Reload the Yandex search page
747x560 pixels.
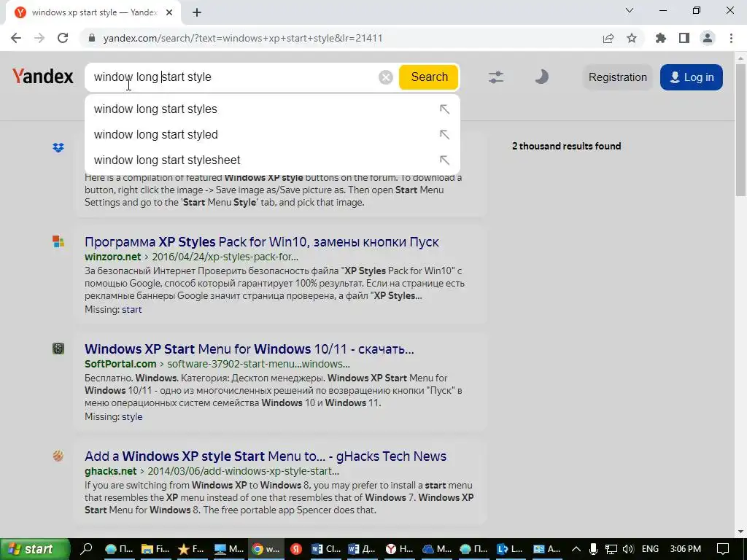point(63,38)
